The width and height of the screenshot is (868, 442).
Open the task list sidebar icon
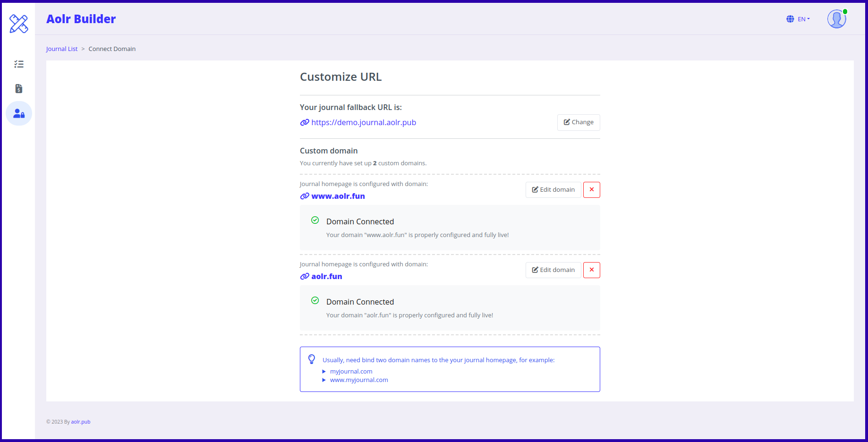coord(19,64)
